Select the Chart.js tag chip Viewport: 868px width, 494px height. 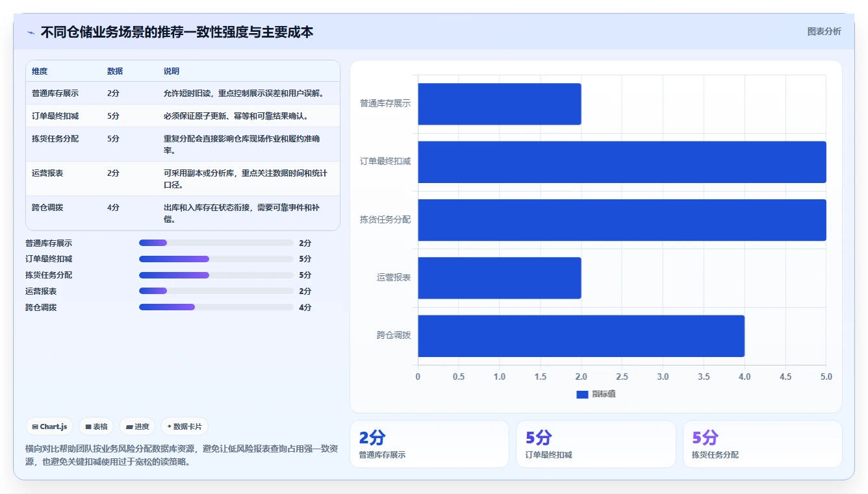pos(49,426)
